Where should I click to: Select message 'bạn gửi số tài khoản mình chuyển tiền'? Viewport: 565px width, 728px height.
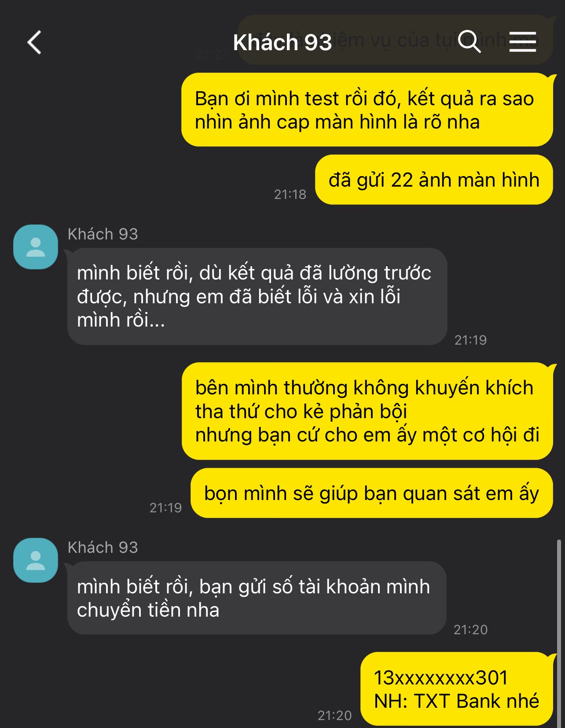click(x=257, y=598)
